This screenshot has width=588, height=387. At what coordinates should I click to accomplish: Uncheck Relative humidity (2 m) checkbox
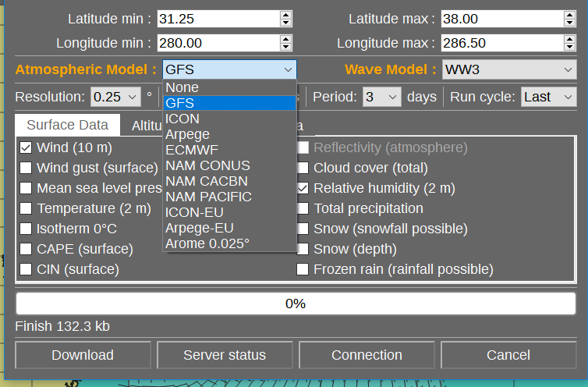[x=303, y=188]
